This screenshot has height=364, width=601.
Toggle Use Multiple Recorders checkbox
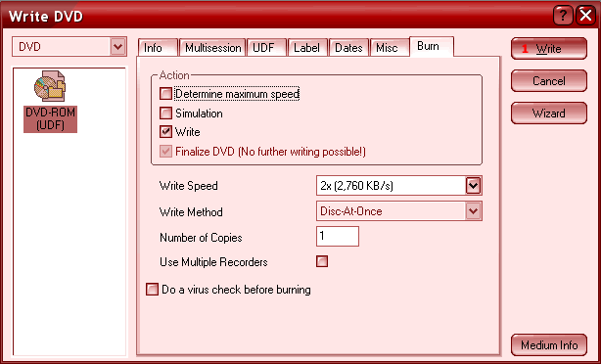click(322, 261)
